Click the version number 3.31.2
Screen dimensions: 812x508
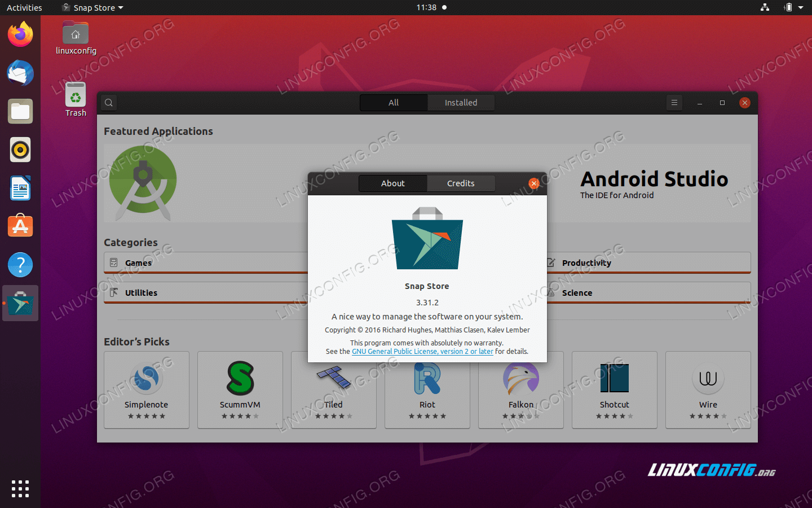point(427,303)
